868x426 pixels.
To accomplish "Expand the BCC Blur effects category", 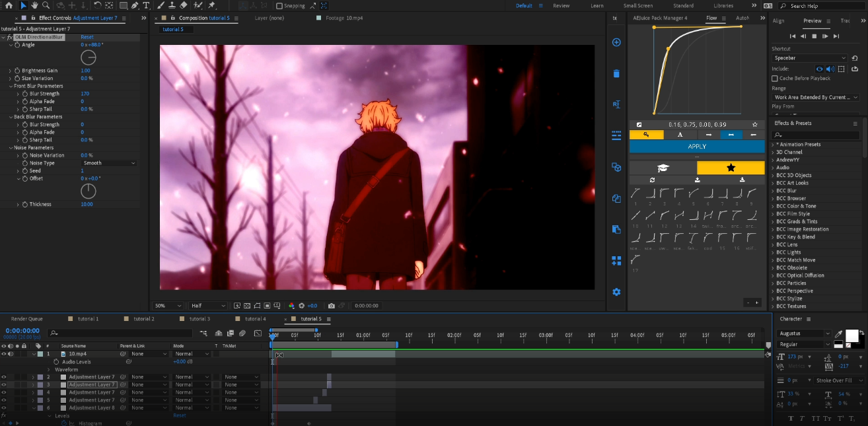I will (774, 191).
